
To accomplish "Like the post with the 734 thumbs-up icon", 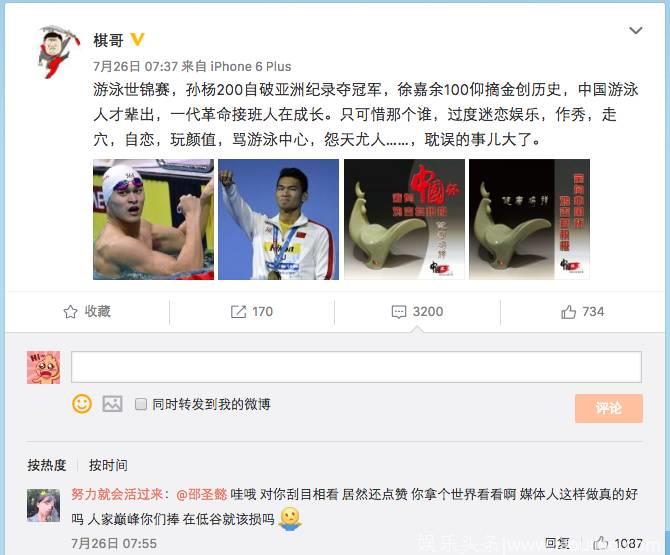I will coord(568,311).
